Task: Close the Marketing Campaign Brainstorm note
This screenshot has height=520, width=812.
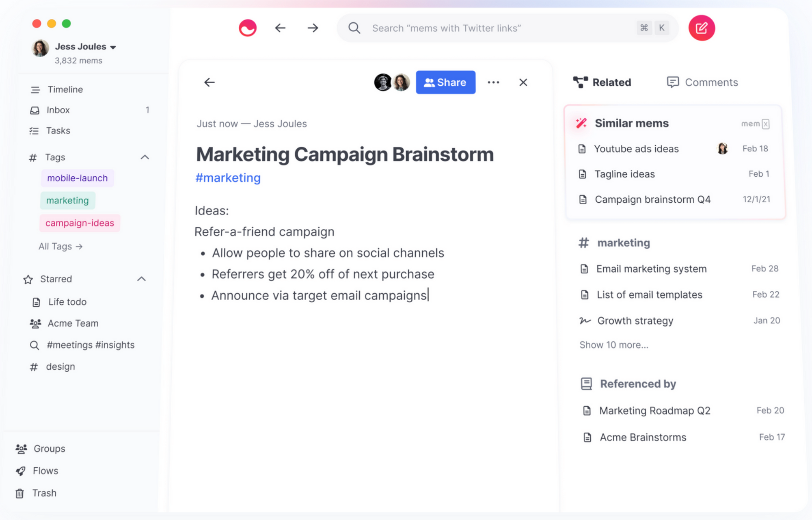Action: (x=523, y=82)
